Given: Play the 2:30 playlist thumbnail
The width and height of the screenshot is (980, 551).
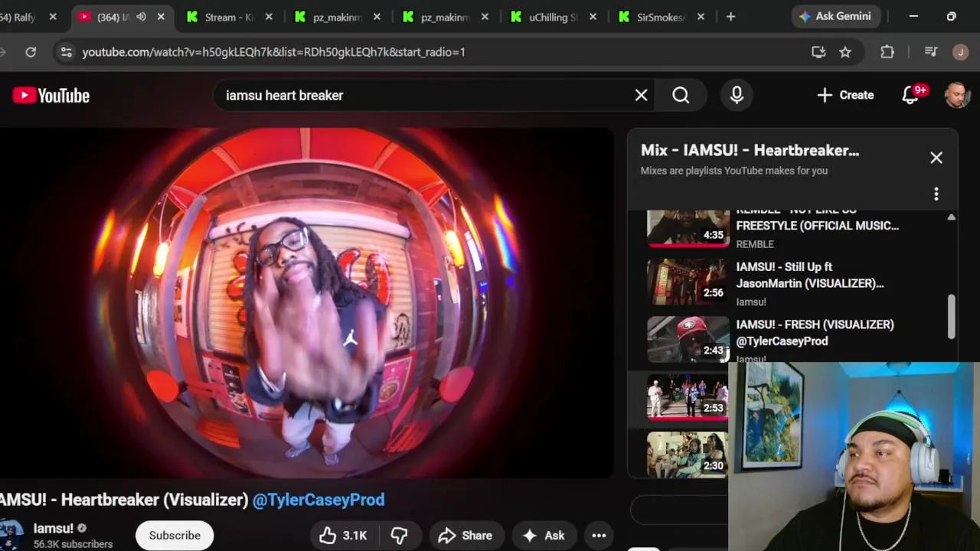Looking at the screenshot, I should [x=688, y=455].
